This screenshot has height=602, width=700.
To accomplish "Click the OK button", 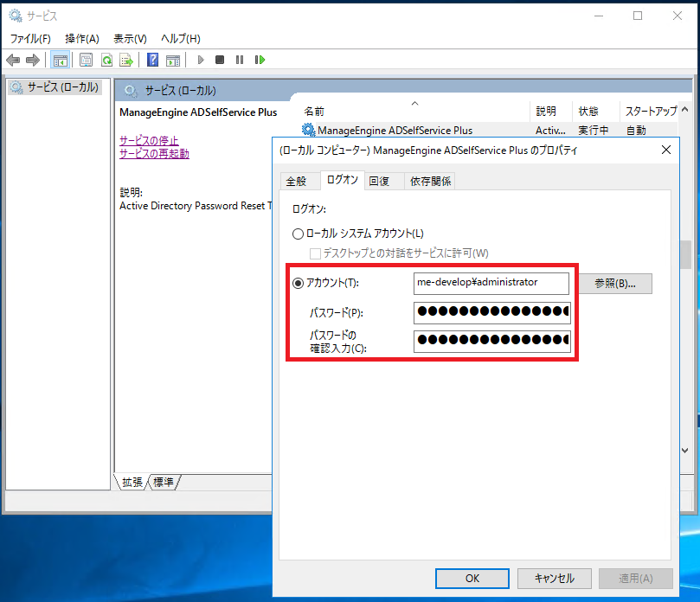I will tap(472, 579).
